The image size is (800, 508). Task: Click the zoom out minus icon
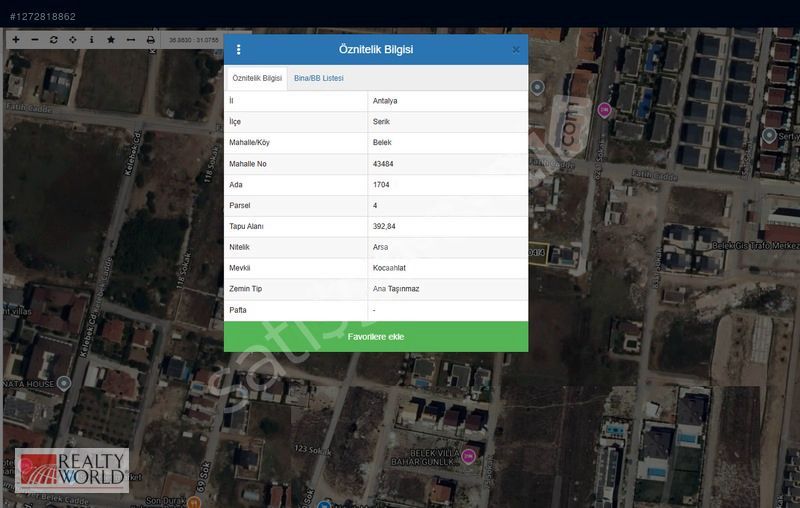click(x=35, y=40)
